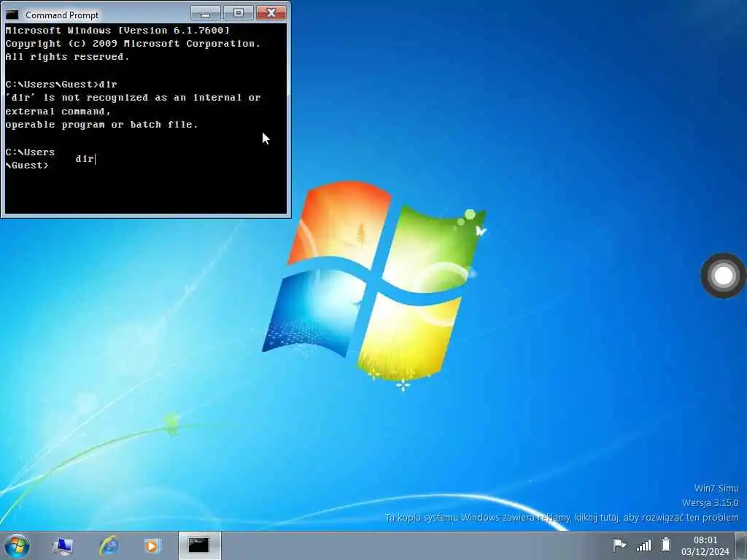
Task: Tap the floating round assistive button
Action: tap(723, 276)
